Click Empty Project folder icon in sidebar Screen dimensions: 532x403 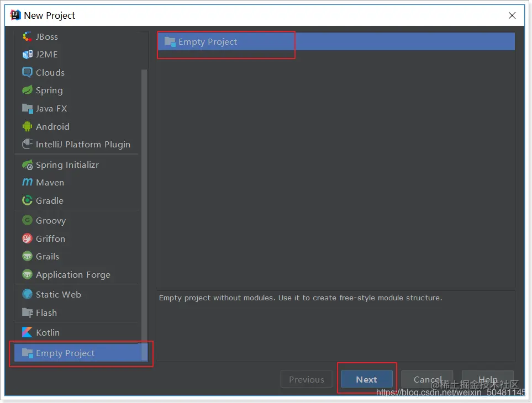[x=27, y=353]
